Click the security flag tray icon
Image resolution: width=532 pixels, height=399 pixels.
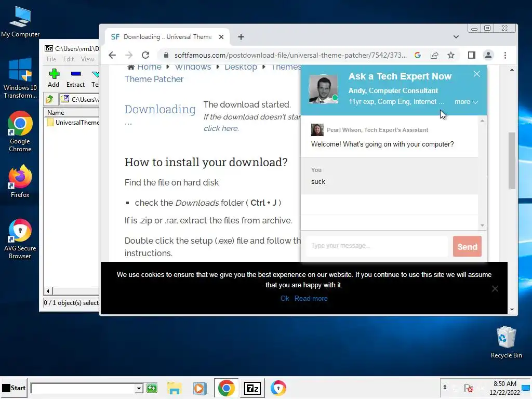click(469, 388)
